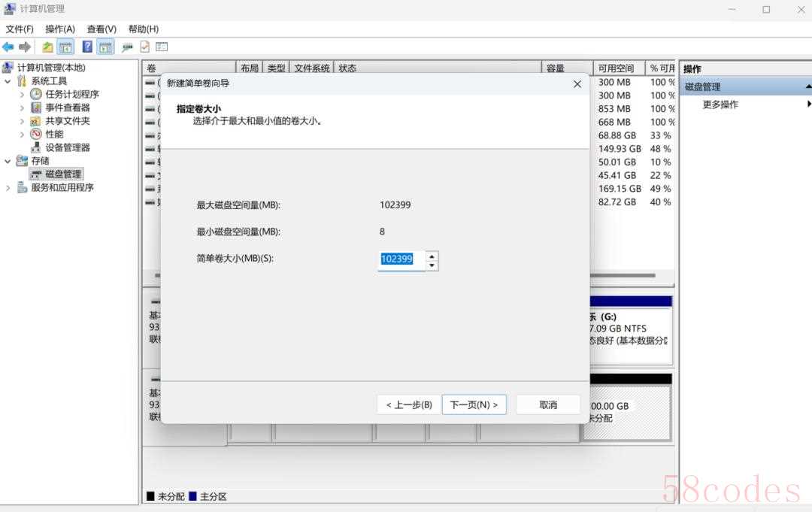Increase volume size with spinner up arrow
The height and width of the screenshot is (512, 812).
pos(432,256)
